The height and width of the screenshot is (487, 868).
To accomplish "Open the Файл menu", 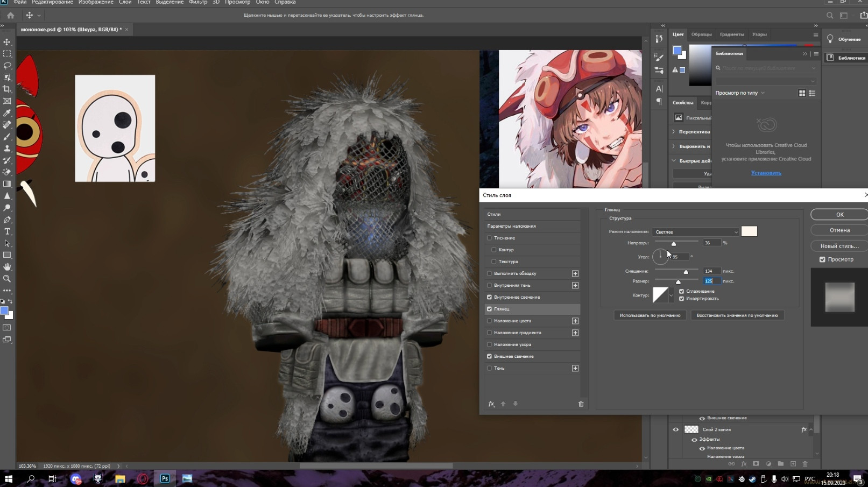I will coord(20,3).
